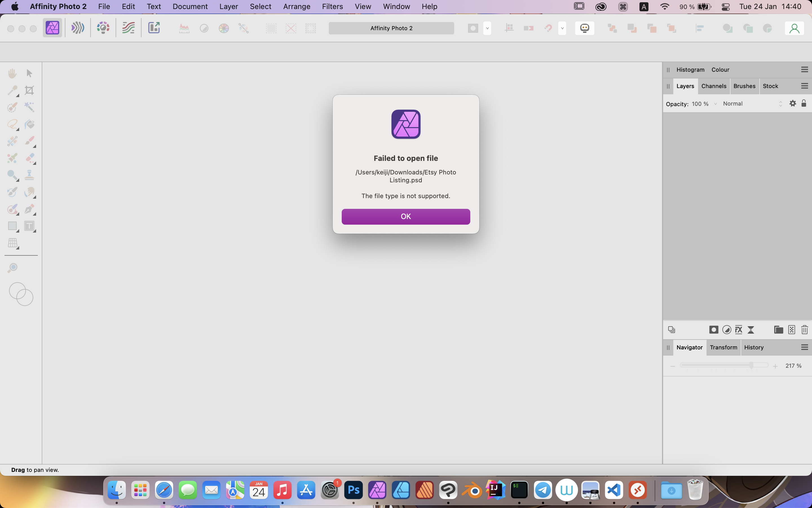Click the Adjustments button in Layers panel
The image size is (812, 508).
point(727,330)
